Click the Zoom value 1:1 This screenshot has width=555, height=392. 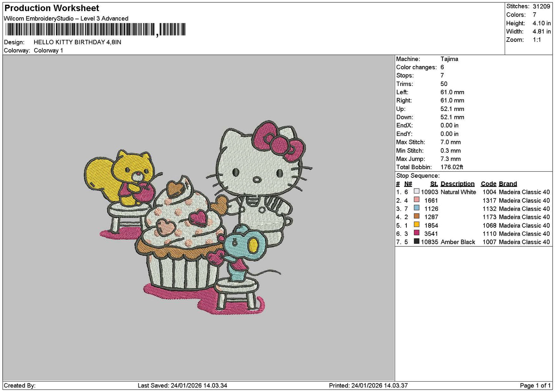[537, 40]
